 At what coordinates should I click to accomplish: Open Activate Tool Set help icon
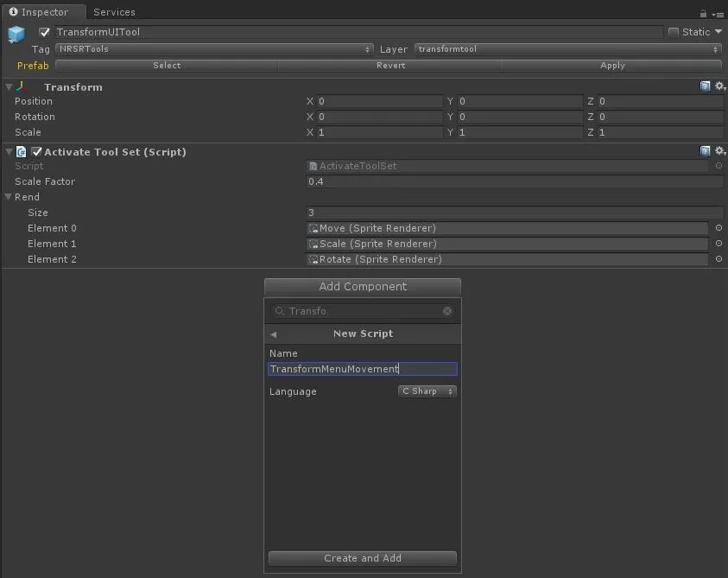click(x=705, y=151)
